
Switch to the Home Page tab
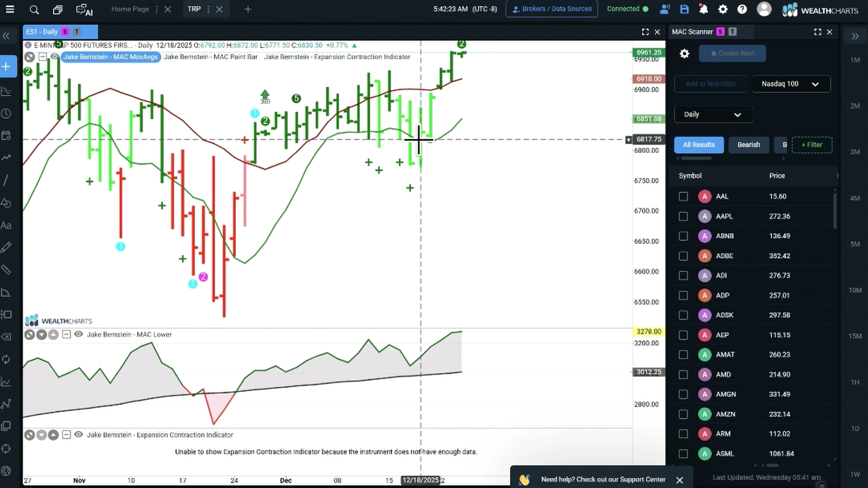pyautogui.click(x=130, y=9)
